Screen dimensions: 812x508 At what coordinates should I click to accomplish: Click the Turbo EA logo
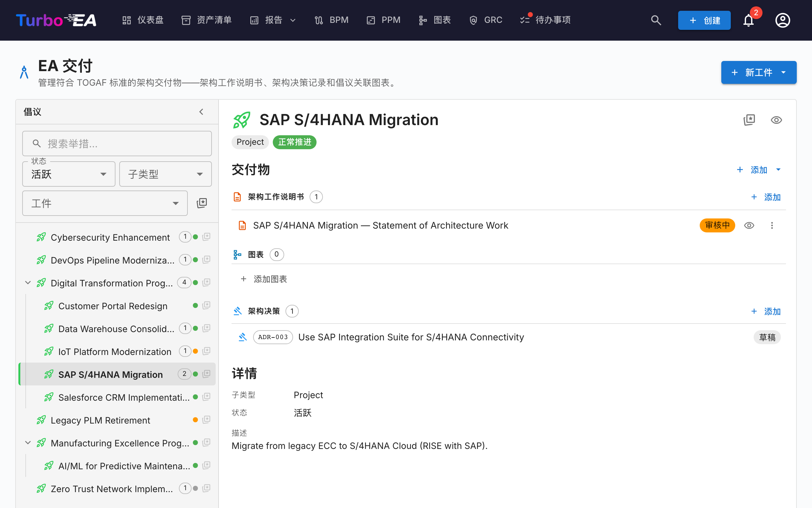[56, 20]
